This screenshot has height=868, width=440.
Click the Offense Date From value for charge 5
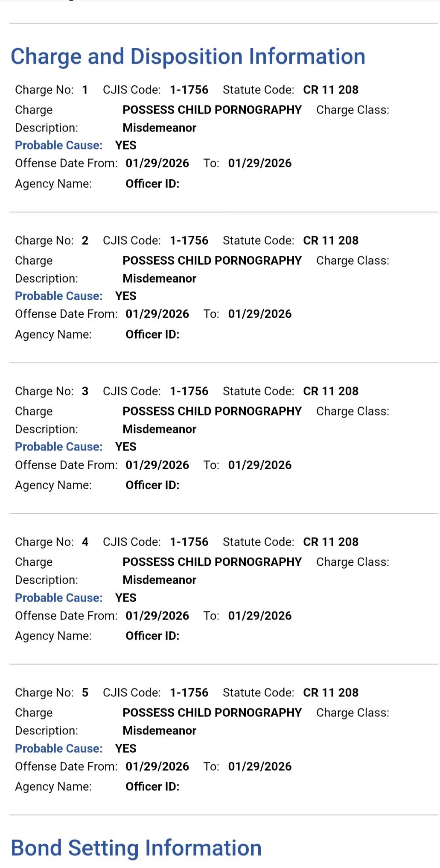(157, 767)
